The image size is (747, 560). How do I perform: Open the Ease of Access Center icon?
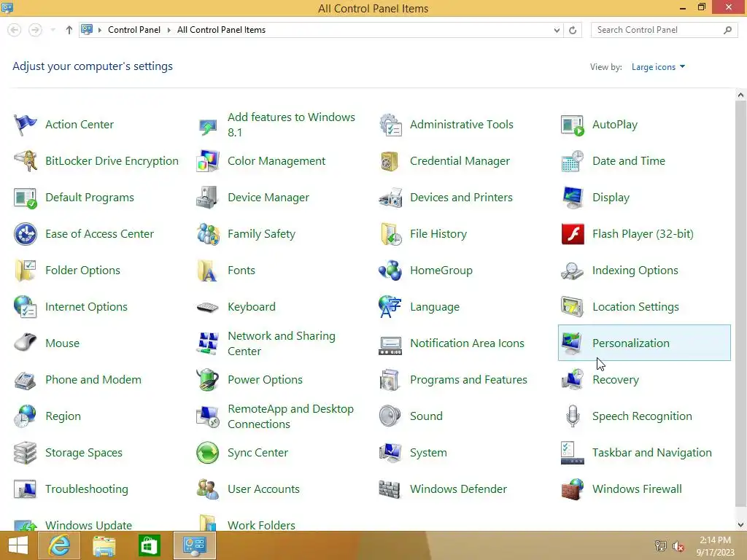click(x=26, y=234)
